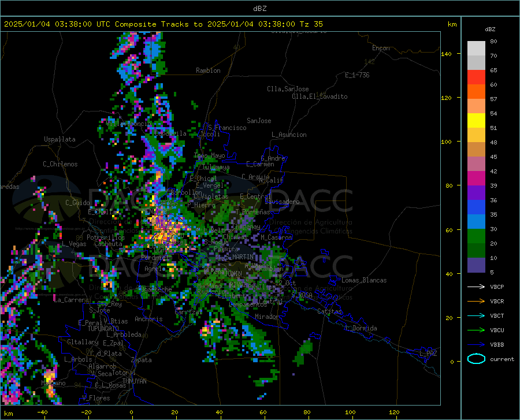Viewport: 520px width, 420px height.
Task: Click the 'Lomas_Blancas' map label
Action: (x=364, y=280)
